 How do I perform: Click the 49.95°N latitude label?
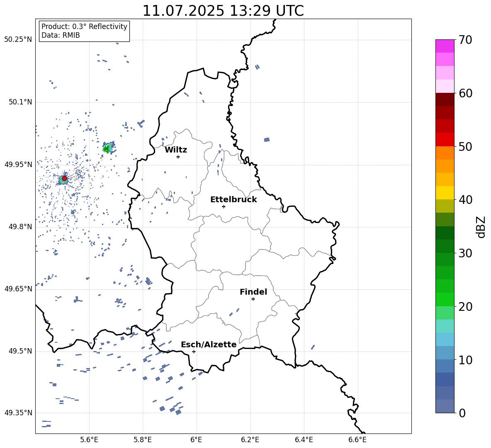[x=18, y=165]
